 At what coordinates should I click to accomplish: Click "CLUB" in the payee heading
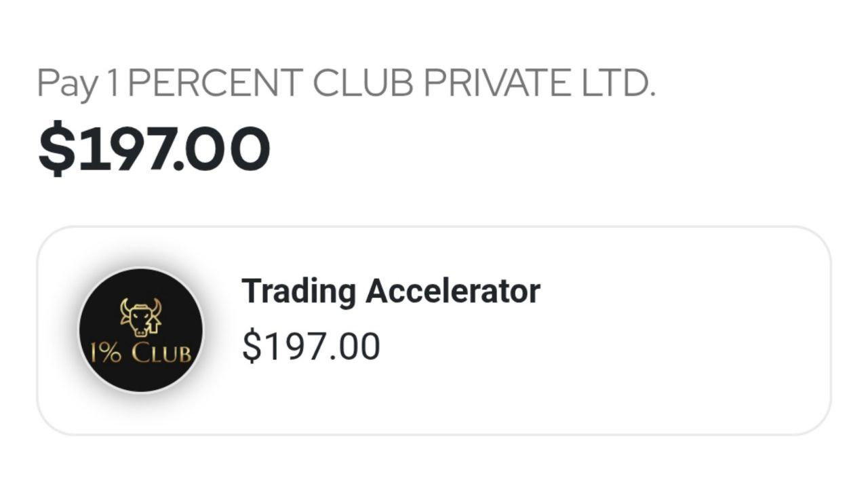[363, 83]
